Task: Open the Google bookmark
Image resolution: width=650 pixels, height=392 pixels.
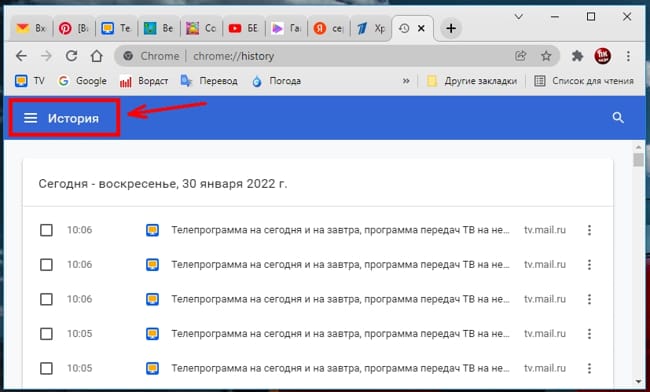Action: (x=82, y=81)
